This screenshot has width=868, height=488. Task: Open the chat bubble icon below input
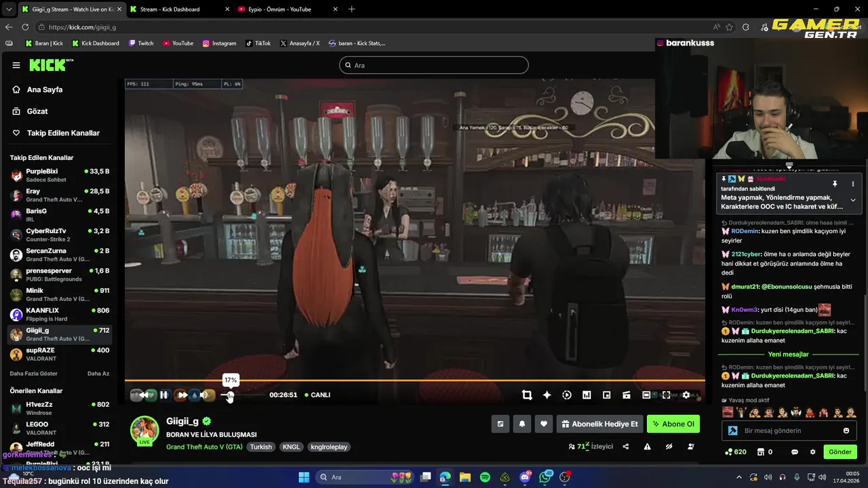point(795,452)
